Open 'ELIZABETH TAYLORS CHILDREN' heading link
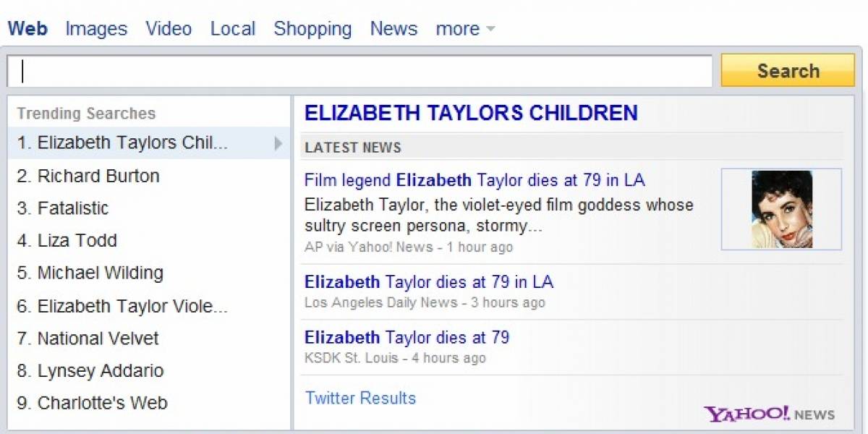 tap(471, 113)
